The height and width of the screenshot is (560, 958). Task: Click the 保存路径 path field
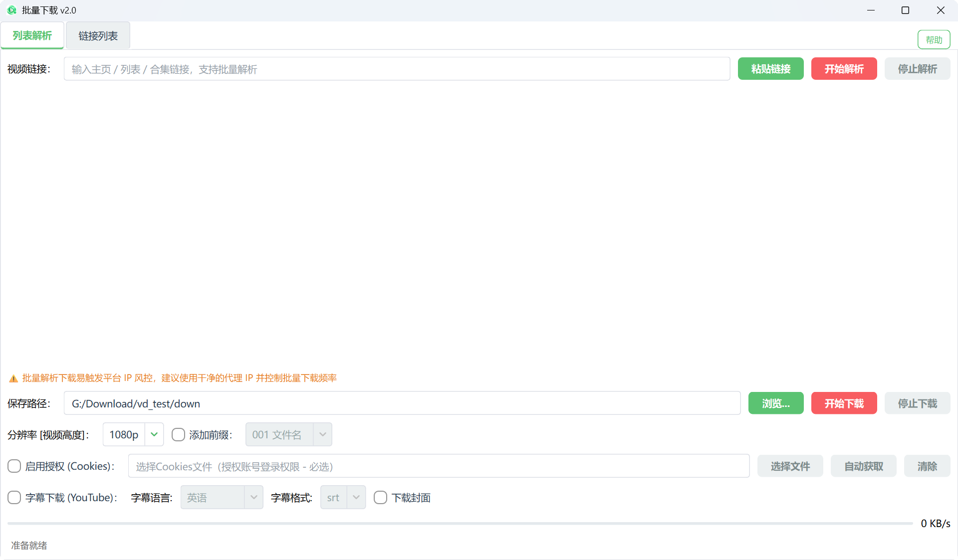point(402,403)
